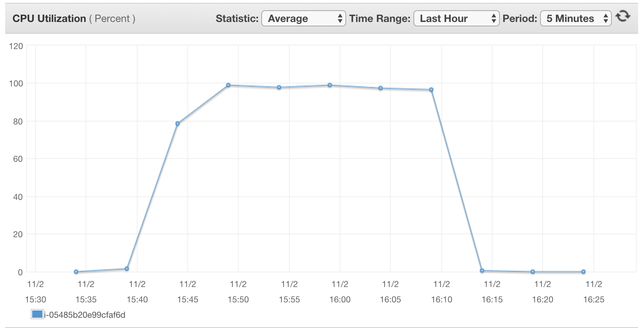The image size is (644, 328).
Task: Click the data point just before 16:15
Action: tap(482, 271)
